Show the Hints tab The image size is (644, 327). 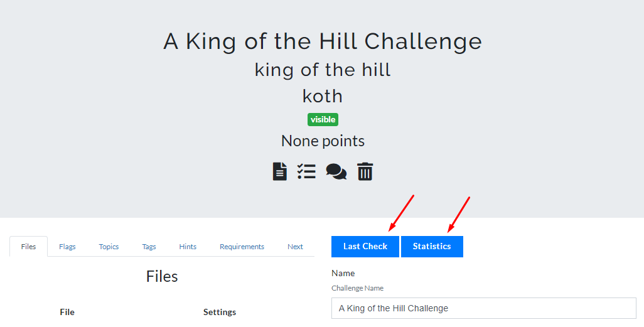point(188,247)
